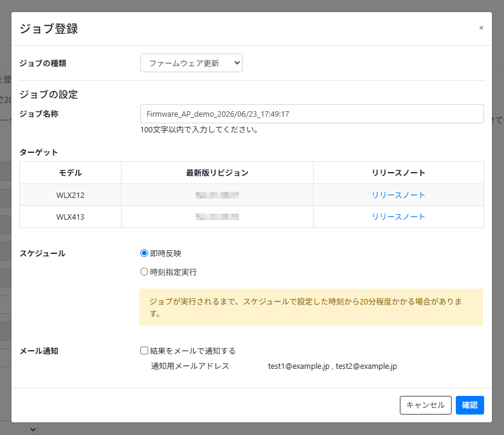Viewport: 504px width, 435px height.
Task: Click the ジョブ名称 label
Action: pos(39,114)
